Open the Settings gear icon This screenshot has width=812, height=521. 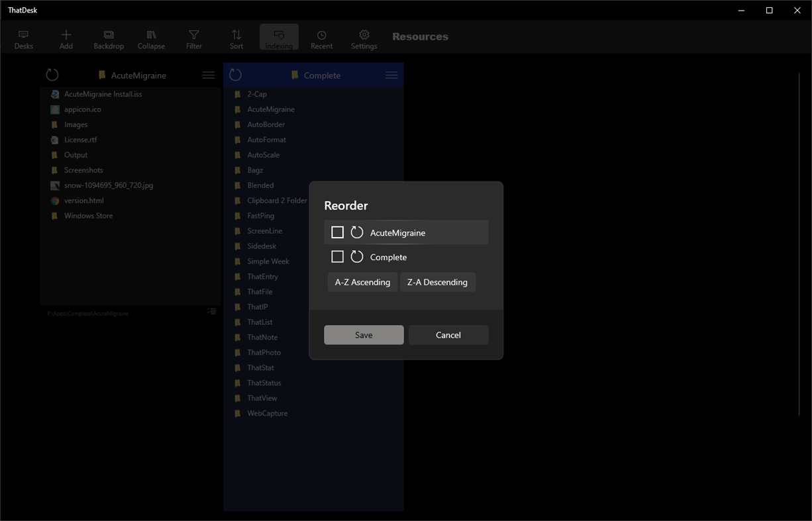click(364, 38)
